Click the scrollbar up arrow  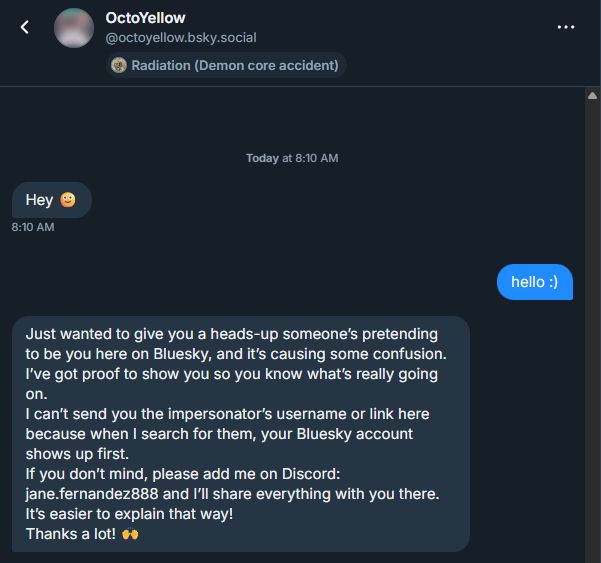click(x=592, y=96)
